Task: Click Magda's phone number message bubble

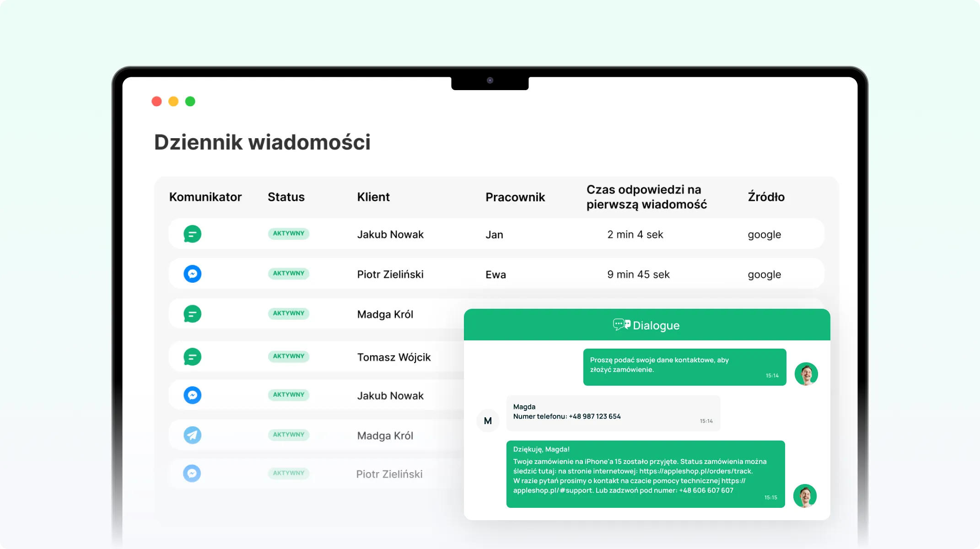Action: point(613,413)
